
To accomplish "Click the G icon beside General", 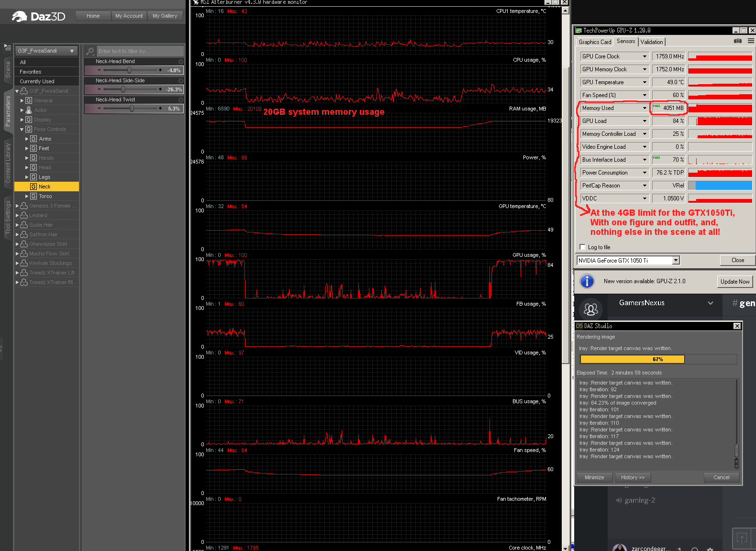I will click(x=29, y=100).
